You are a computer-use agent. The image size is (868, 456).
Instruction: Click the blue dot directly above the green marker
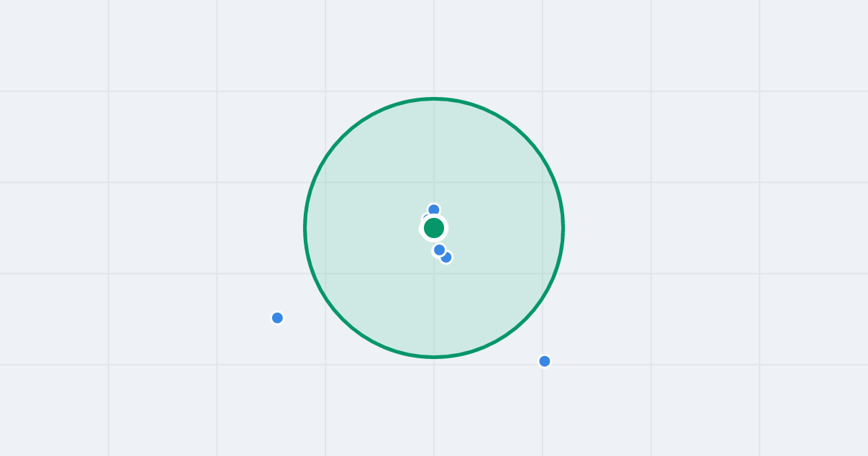pos(434,210)
